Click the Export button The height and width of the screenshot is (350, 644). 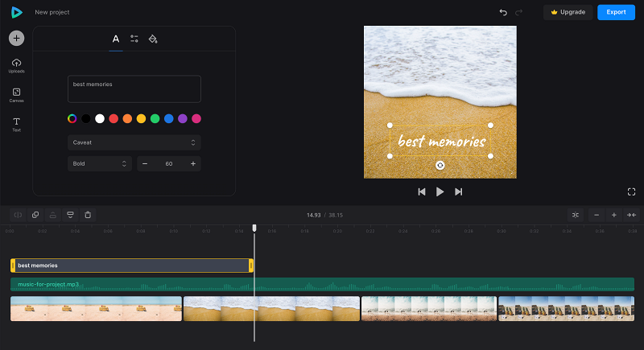tap(616, 12)
